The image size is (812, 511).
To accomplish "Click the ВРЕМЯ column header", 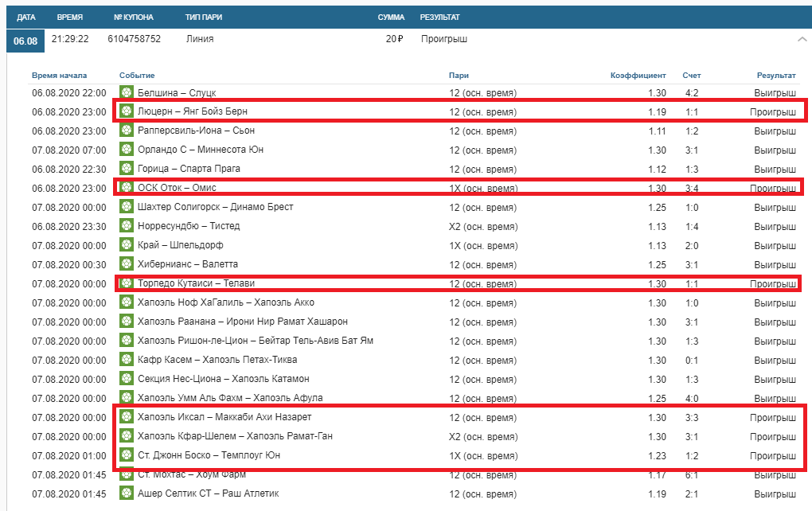I will (x=70, y=17).
